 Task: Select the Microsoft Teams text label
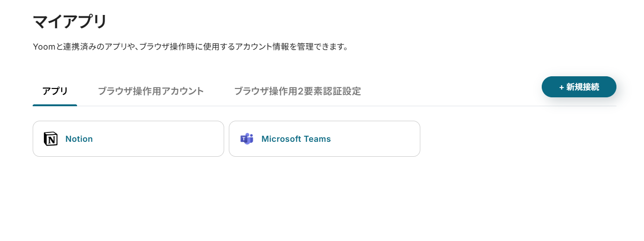tap(296, 139)
